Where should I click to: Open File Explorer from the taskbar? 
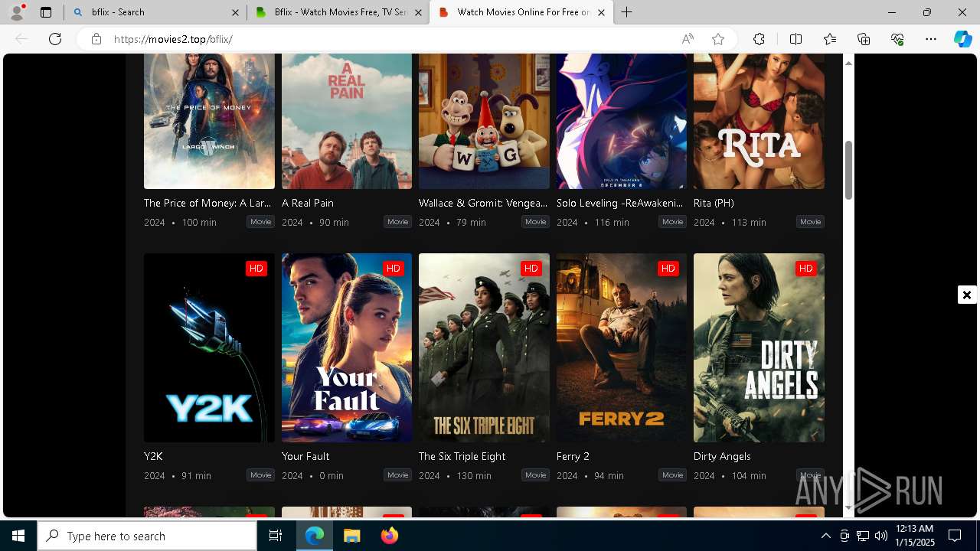351,536
